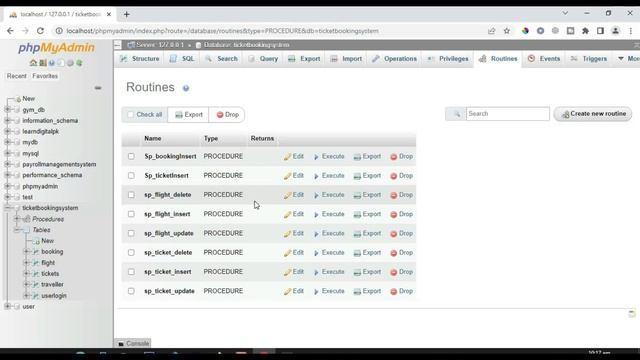Image resolution: width=640 pixels, height=360 pixels.
Task: Drop the sp_flight_insert routine
Action: pos(402,214)
